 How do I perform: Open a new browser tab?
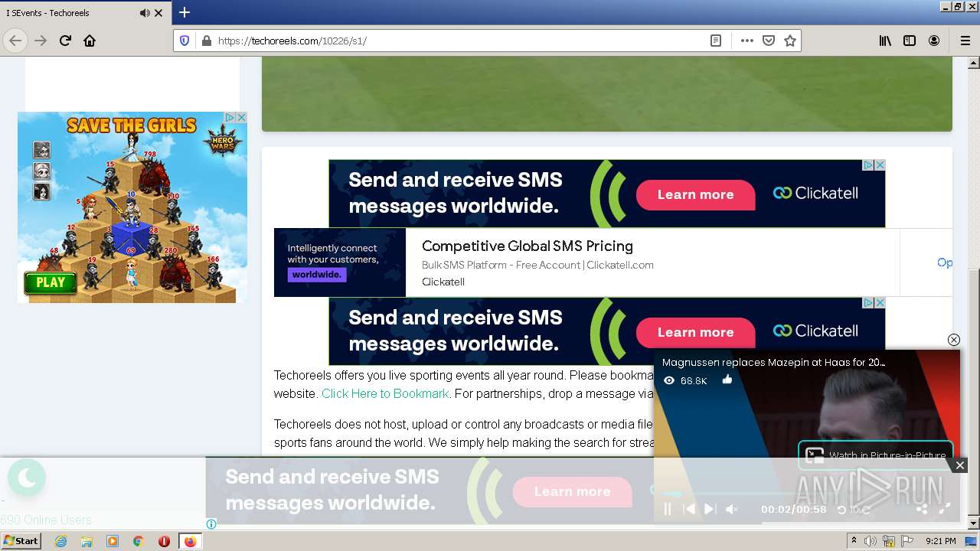185,12
